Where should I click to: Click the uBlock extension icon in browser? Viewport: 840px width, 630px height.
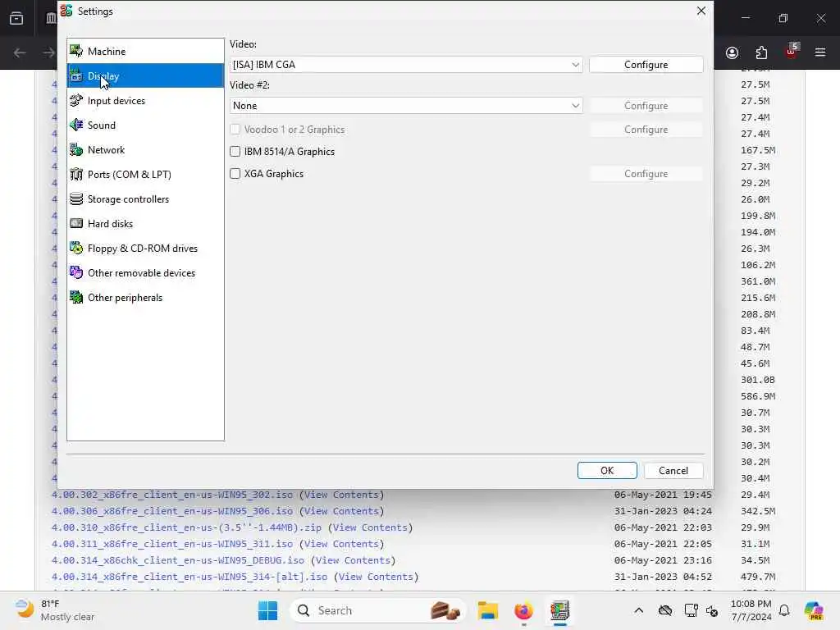[x=791, y=52]
